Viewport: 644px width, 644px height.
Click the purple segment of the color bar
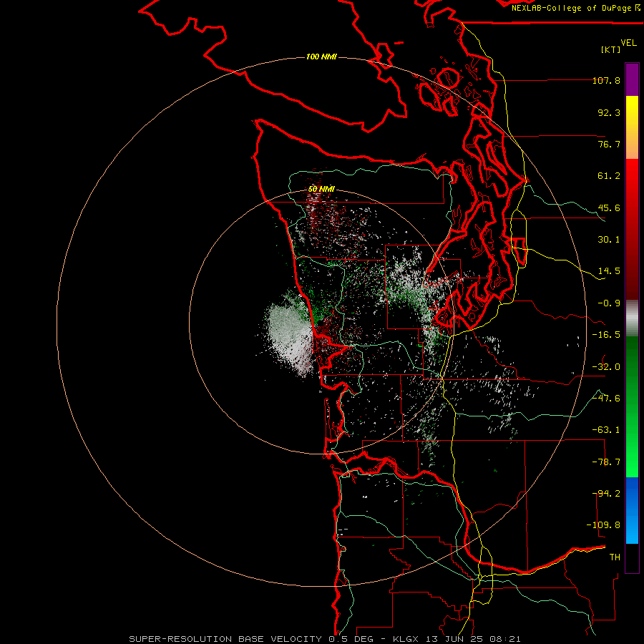click(x=632, y=79)
